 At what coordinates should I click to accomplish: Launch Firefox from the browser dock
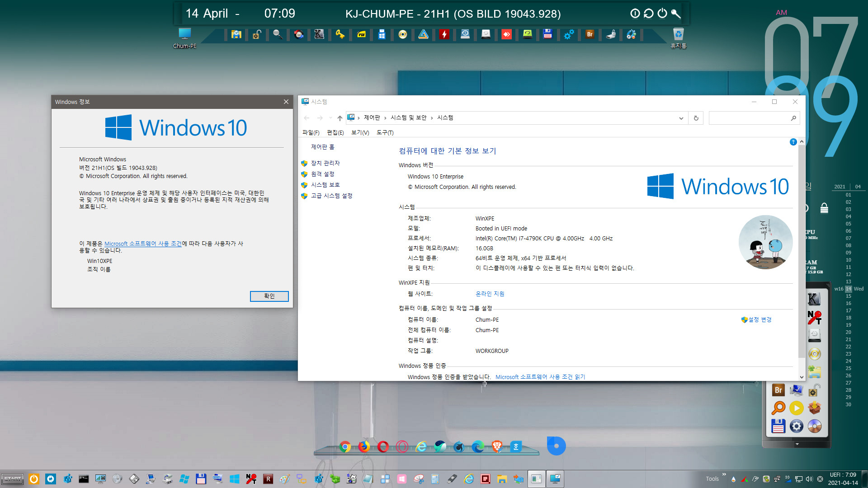pos(364,447)
